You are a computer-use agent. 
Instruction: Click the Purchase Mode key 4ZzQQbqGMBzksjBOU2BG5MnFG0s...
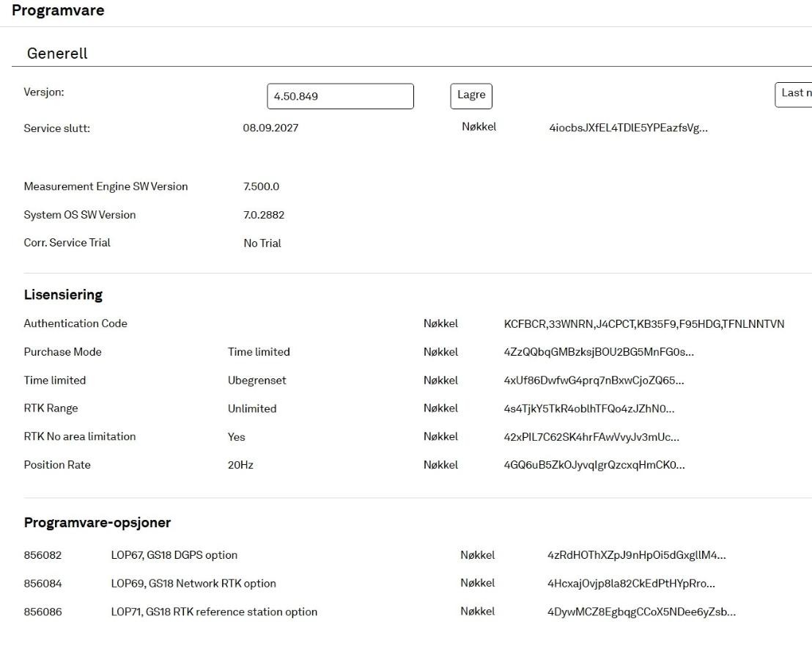point(599,352)
